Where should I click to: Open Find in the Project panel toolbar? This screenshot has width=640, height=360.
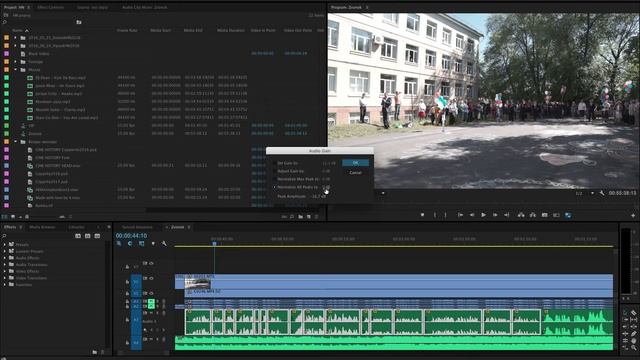click(292, 217)
